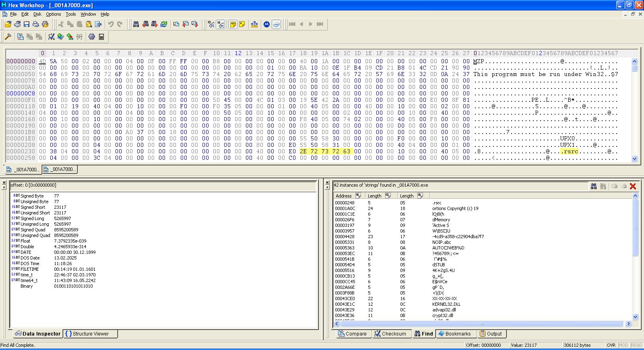Switch to the Structure Viewer tab
Image resolution: width=644 pixels, height=350 pixels.
91,334
